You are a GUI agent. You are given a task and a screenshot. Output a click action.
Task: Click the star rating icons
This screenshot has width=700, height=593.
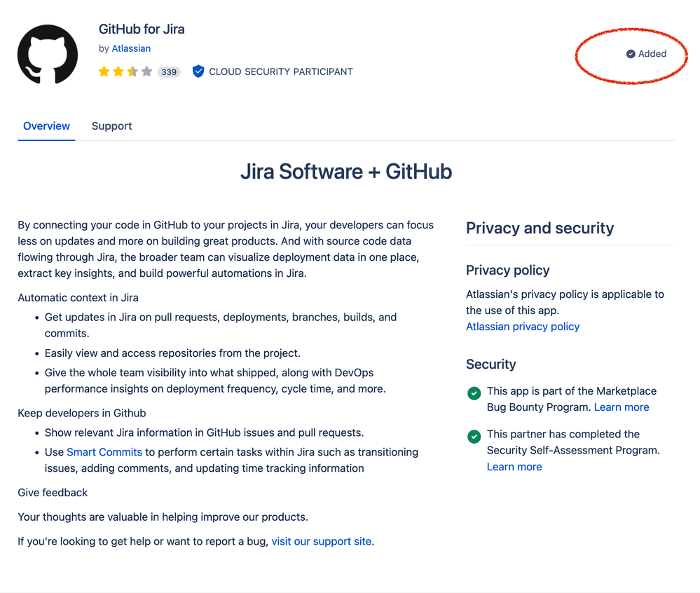125,71
